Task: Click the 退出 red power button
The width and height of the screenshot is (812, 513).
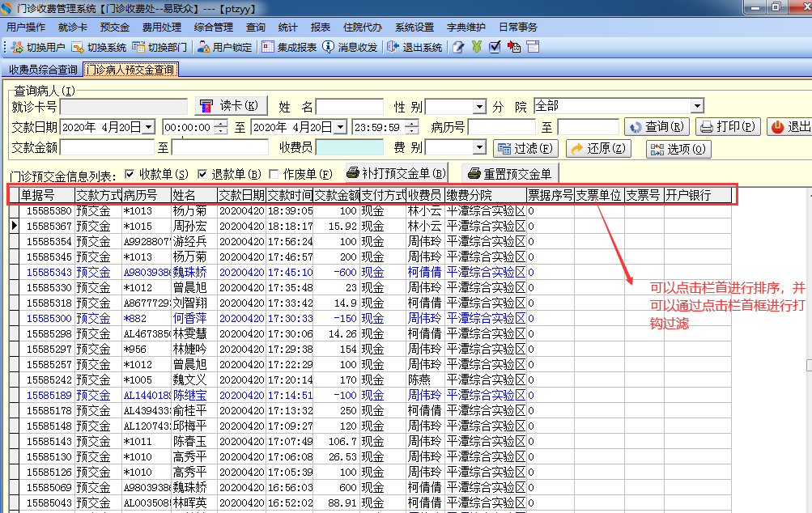Action: tap(790, 127)
